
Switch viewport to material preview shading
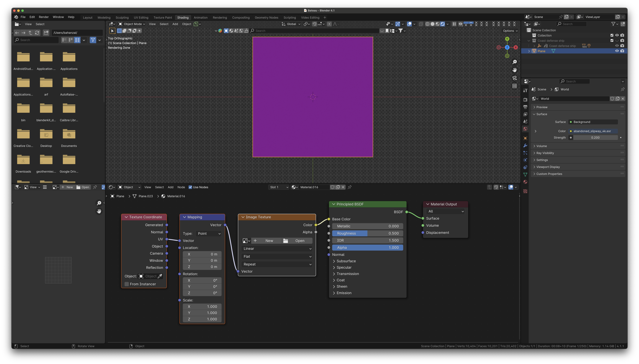pyautogui.click(x=437, y=24)
